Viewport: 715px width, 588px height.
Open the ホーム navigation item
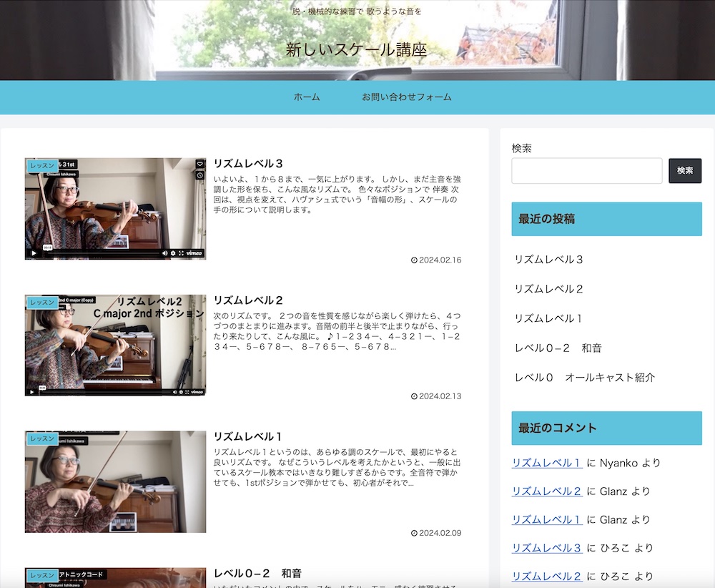(307, 97)
